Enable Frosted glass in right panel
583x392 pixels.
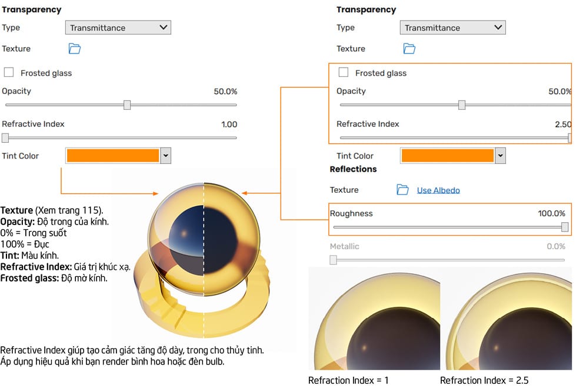point(344,73)
